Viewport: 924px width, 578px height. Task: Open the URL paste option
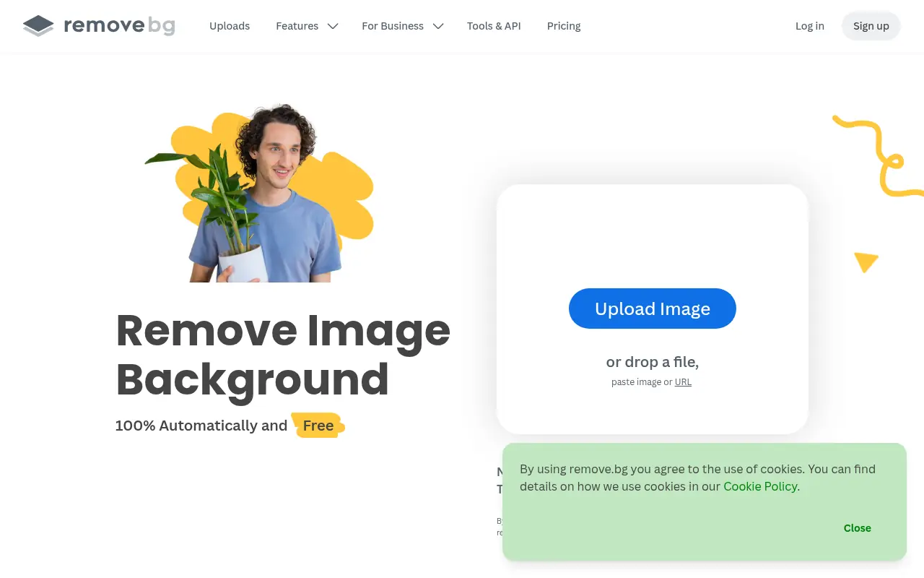coord(683,381)
